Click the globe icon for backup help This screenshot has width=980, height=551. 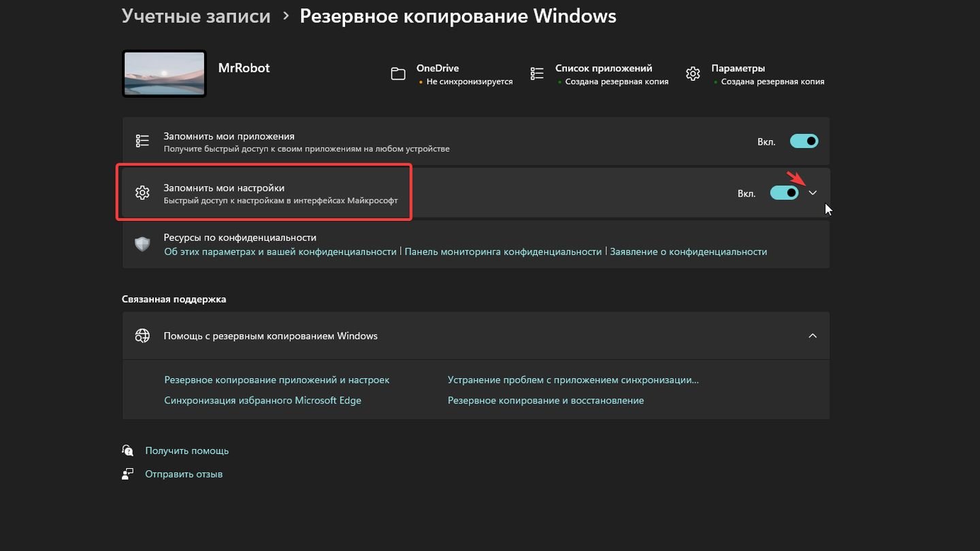[142, 335]
